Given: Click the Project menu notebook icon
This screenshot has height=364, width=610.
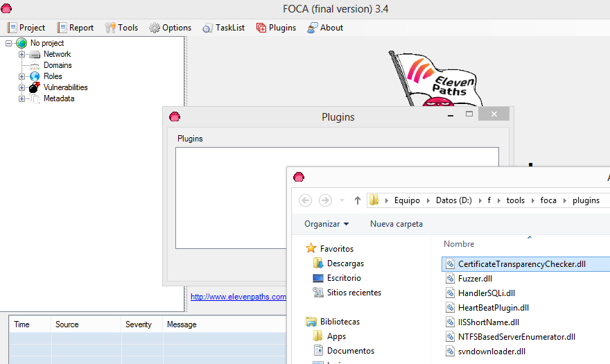Looking at the screenshot, I should coord(12,28).
